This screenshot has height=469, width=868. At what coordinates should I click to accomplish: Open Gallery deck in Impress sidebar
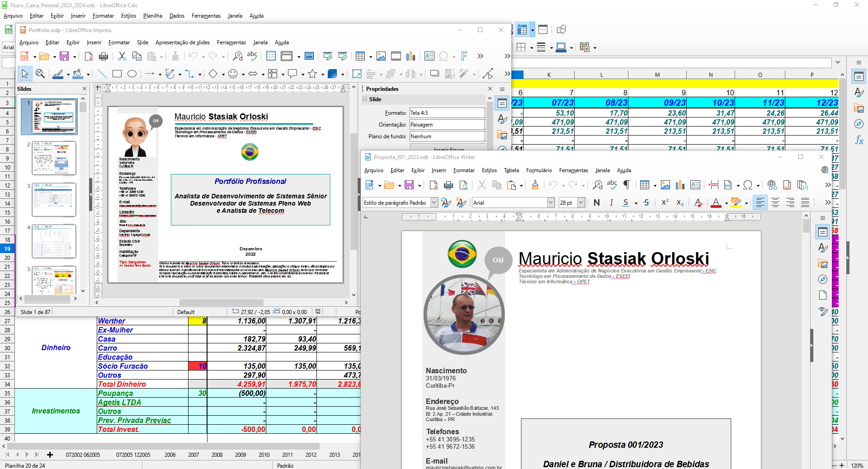point(502,135)
